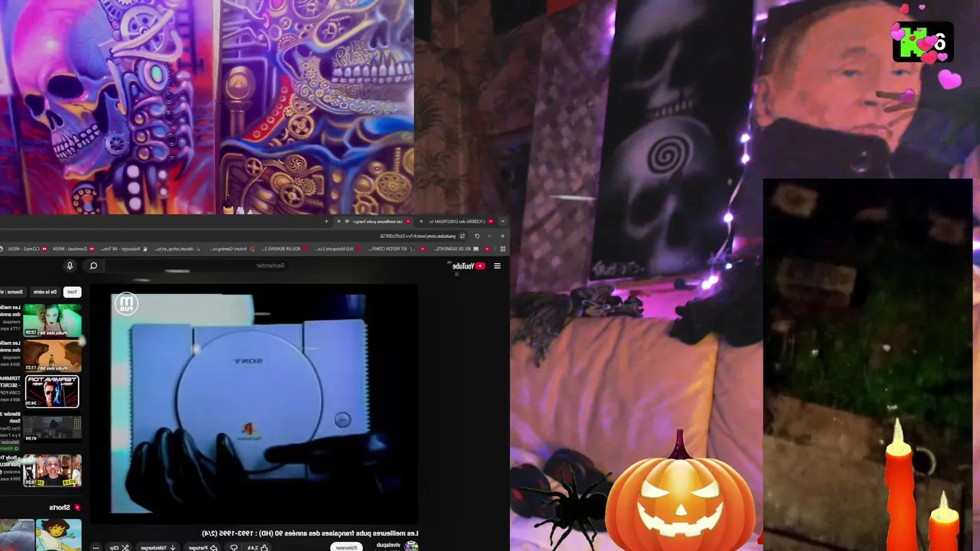
Task: Open the vivelapub channel avatar
Action: pos(411,546)
